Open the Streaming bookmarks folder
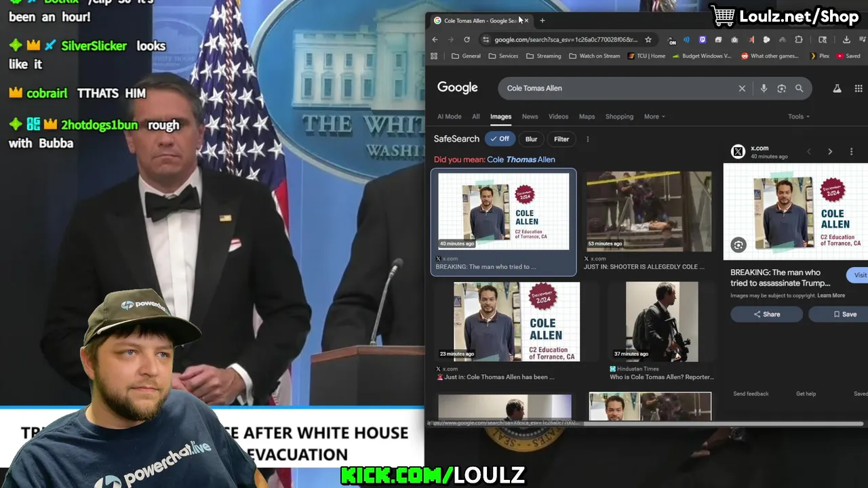 point(544,56)
